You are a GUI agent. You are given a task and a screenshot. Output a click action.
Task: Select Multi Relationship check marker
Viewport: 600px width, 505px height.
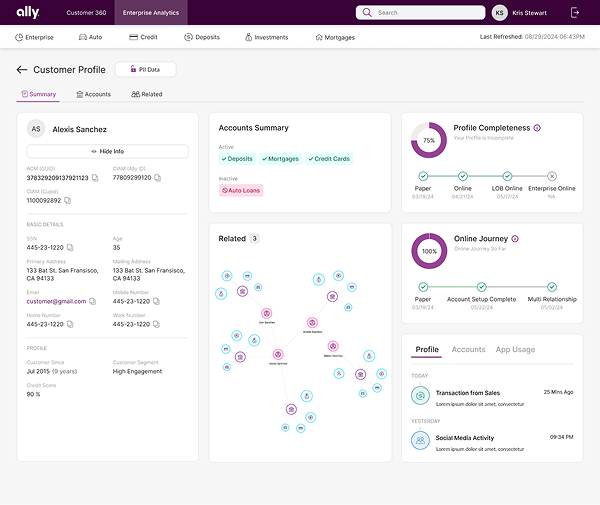coord(552,287)
